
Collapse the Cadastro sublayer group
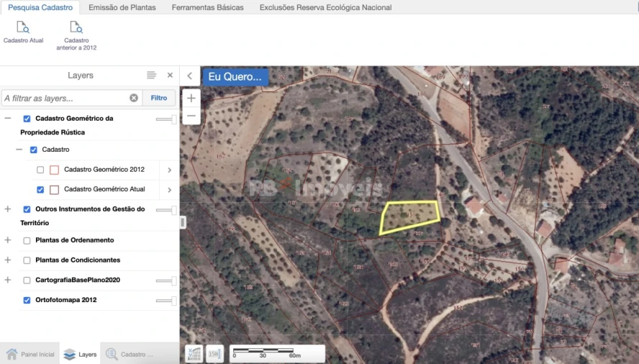tap(19, 150)
